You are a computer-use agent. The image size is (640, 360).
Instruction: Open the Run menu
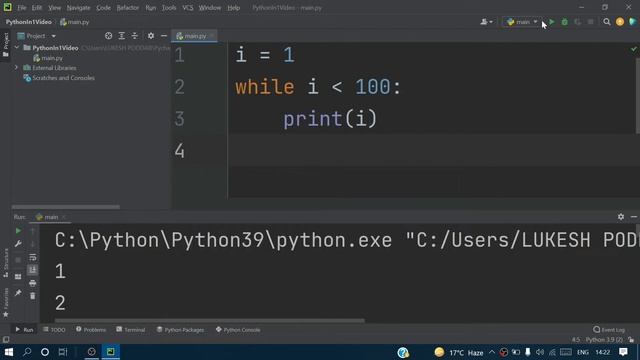pos(151,8)
